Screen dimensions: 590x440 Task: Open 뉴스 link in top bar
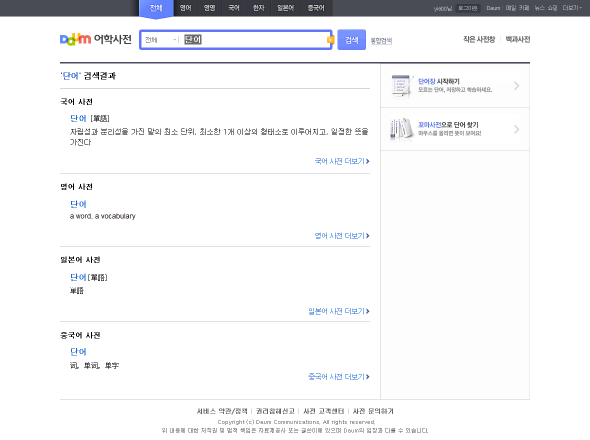coord(540,8)
